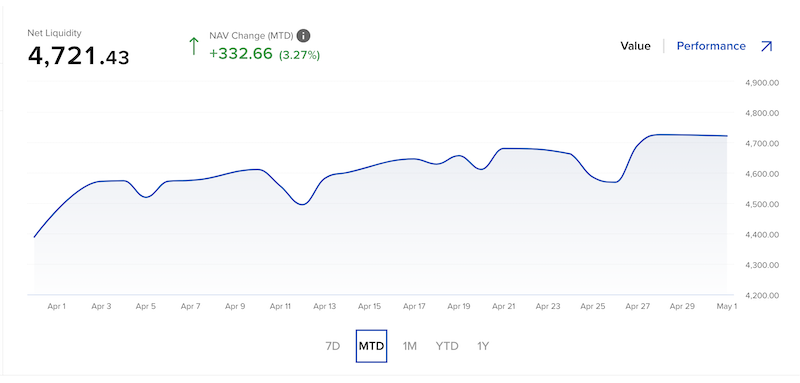Image resolution: width=800 pixels, height=383 pixels.
Task: Click the Apr 29 date label
Action: pos(682,307)
